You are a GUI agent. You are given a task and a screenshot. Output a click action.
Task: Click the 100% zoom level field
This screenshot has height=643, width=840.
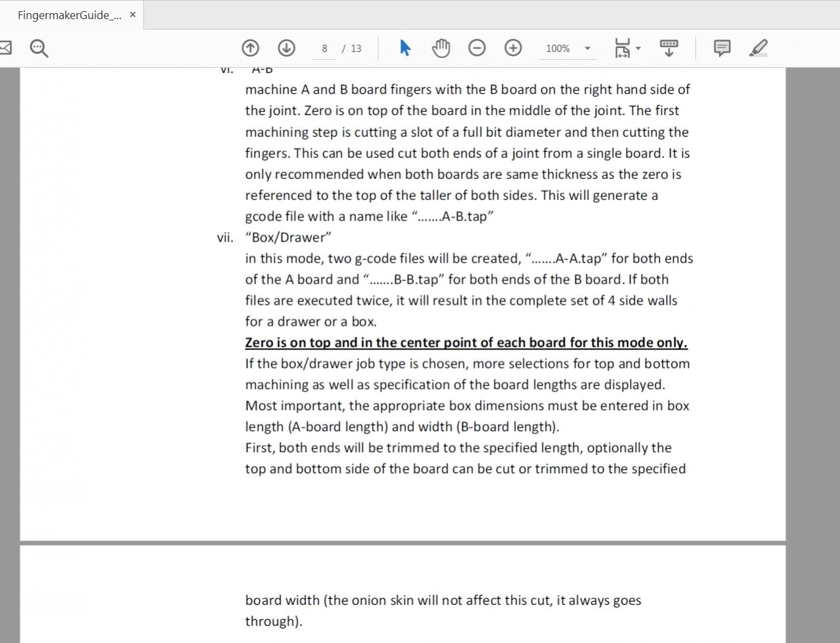pos(558,49)
